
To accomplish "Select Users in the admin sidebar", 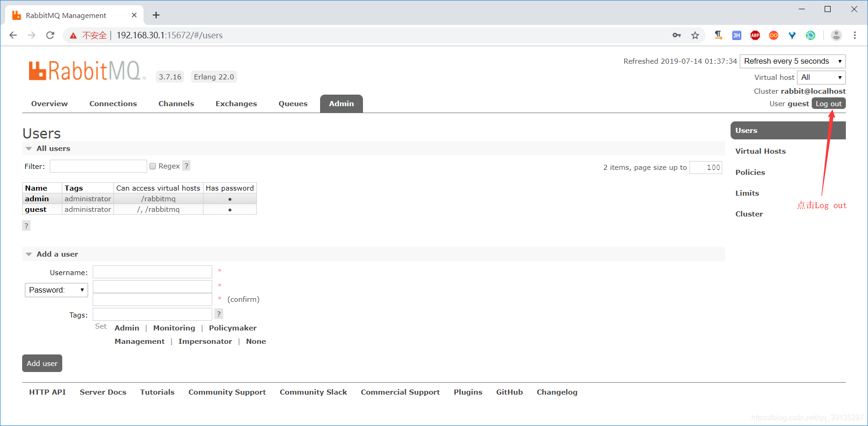I will click(x=788, y=131).
